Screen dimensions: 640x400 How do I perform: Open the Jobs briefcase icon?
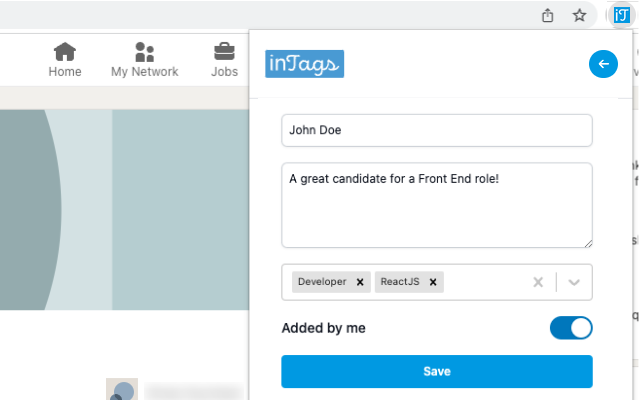click(x=224, y=52)
